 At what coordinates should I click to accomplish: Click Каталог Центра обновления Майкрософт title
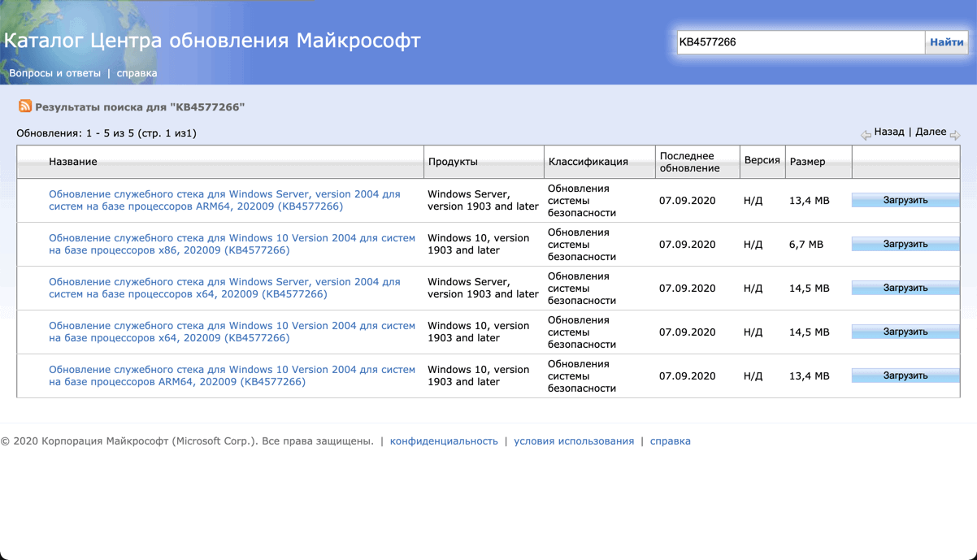click(213, 40)
